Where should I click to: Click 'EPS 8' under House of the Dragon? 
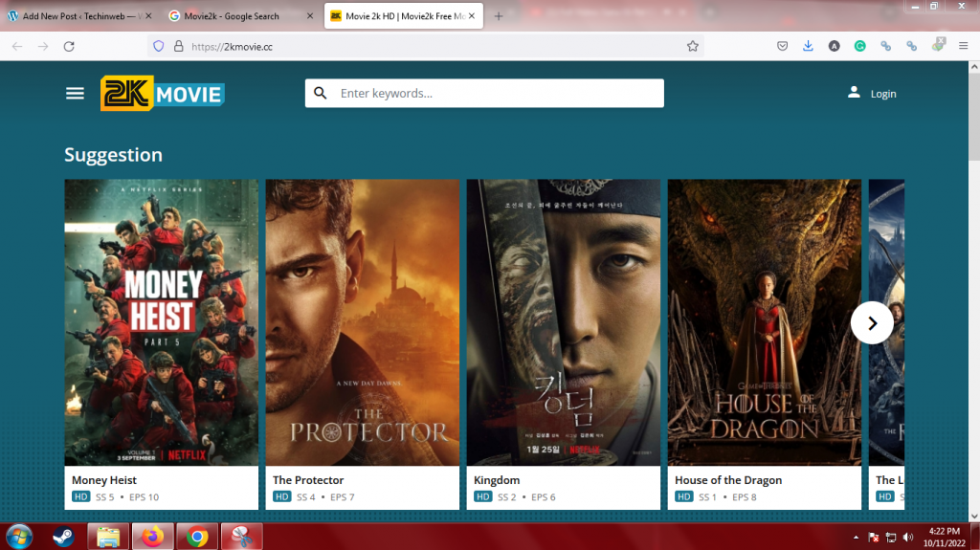(x=745, y=497)
